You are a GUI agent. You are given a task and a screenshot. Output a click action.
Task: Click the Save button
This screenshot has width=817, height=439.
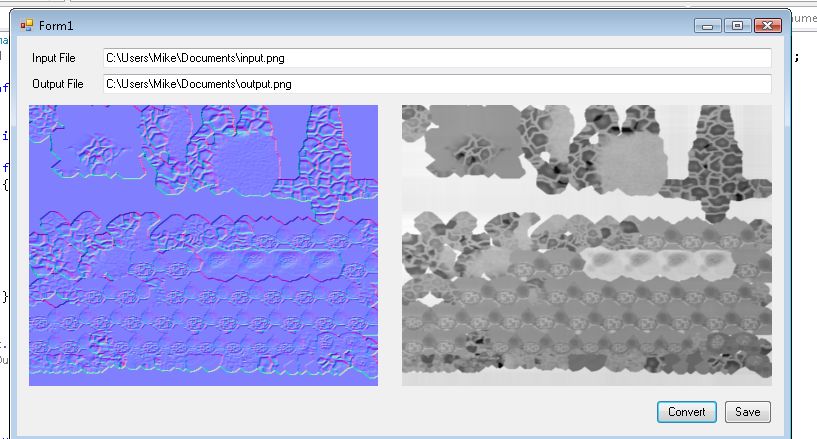coord(748,412)
